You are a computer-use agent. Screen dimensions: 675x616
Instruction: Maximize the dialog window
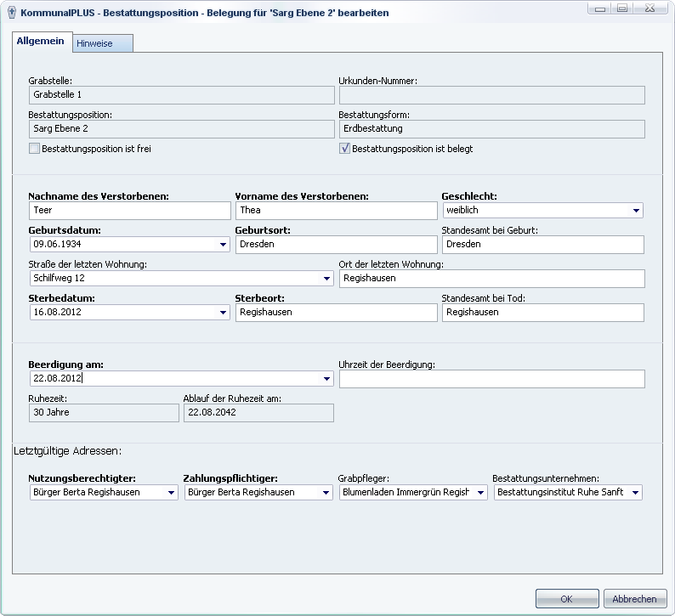(x=622, y=8)
